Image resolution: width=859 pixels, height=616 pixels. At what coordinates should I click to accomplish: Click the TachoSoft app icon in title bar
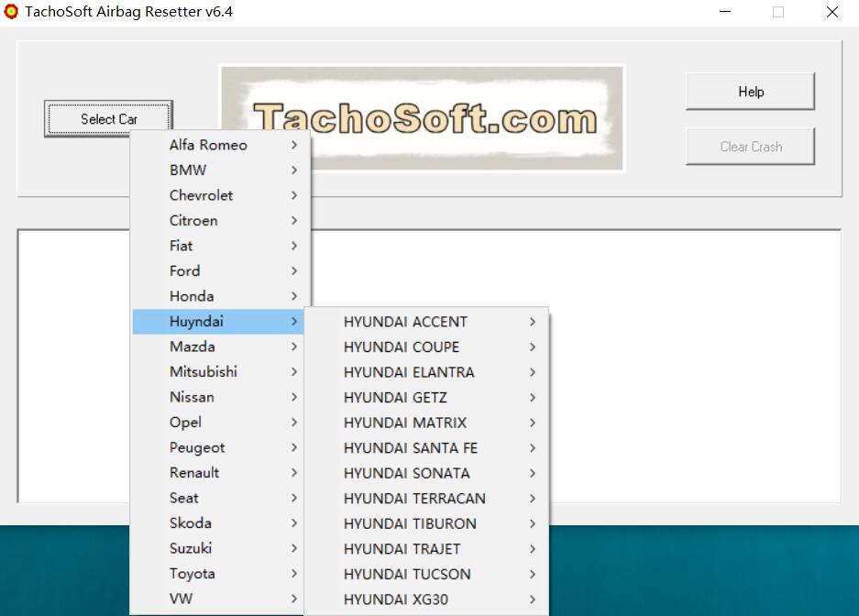(11, 12)
